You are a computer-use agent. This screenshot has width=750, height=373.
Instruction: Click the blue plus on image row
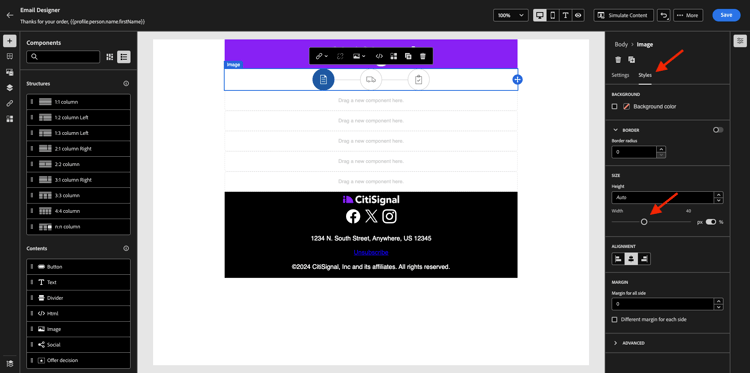(x=517, y=79)
